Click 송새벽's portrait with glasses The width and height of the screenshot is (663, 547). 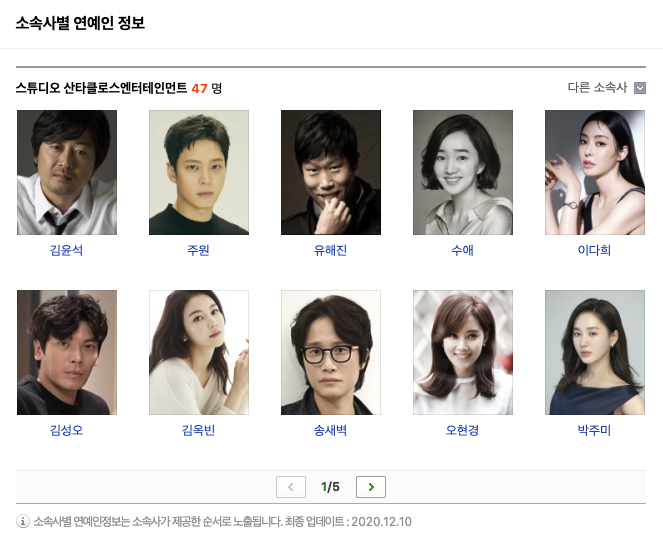pyautogui.click(x=331, y=352)
